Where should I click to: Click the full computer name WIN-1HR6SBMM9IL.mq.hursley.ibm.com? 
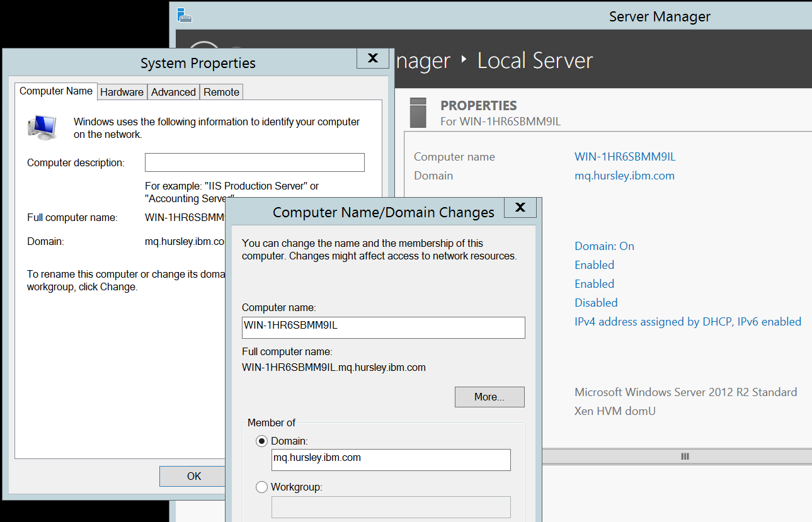[x=334, y=367]
